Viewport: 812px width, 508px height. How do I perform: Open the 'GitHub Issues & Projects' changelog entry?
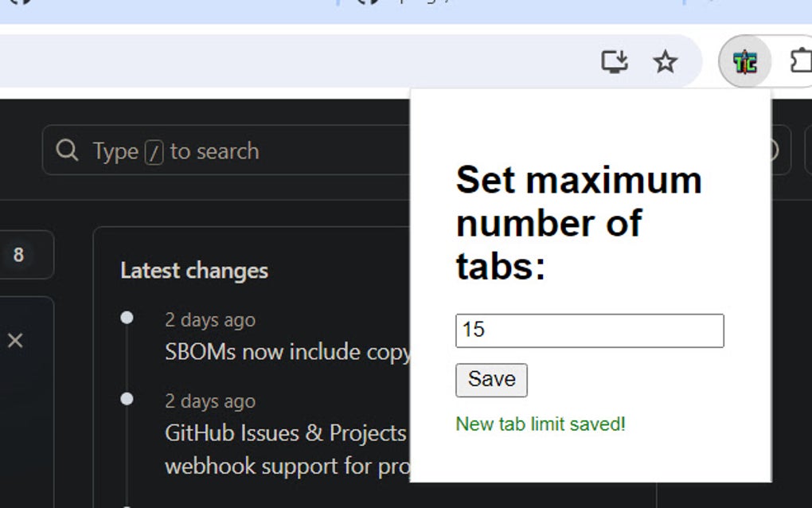284,432
